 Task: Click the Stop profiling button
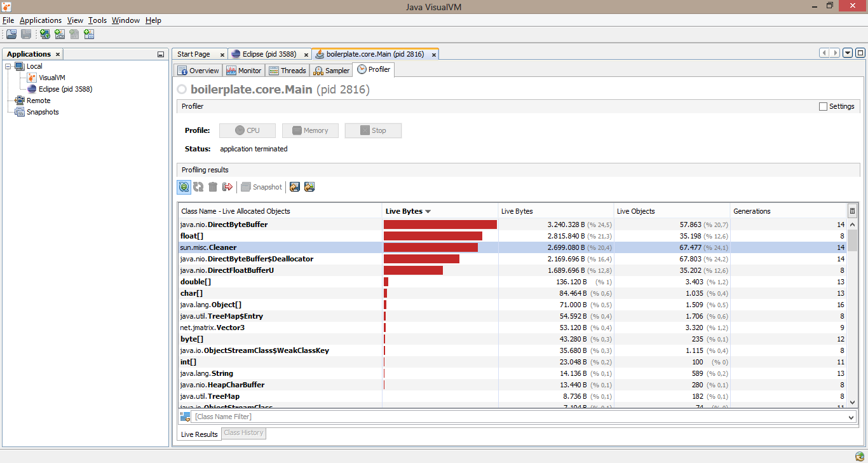[x=373, y=130]
